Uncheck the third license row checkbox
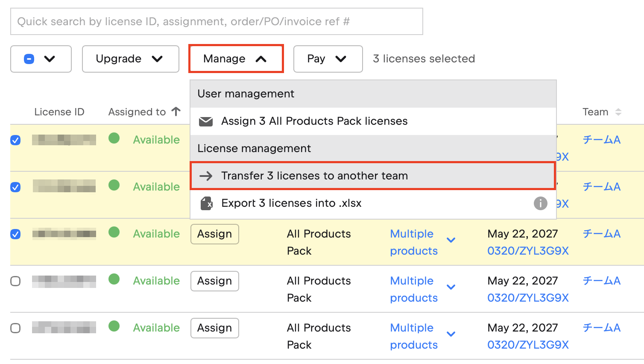644x364 pixels. [x=15, y=234]
